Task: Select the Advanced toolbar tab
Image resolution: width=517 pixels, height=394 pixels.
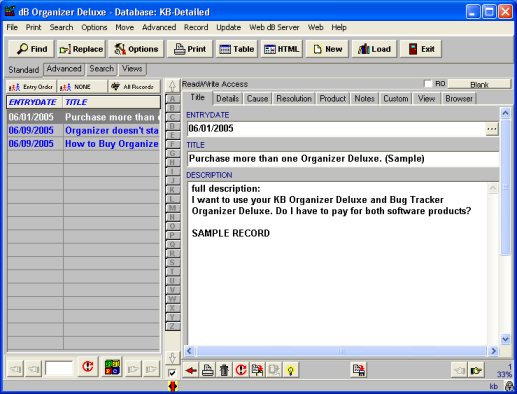Action: pyautogui.click(x=64, y=69)
